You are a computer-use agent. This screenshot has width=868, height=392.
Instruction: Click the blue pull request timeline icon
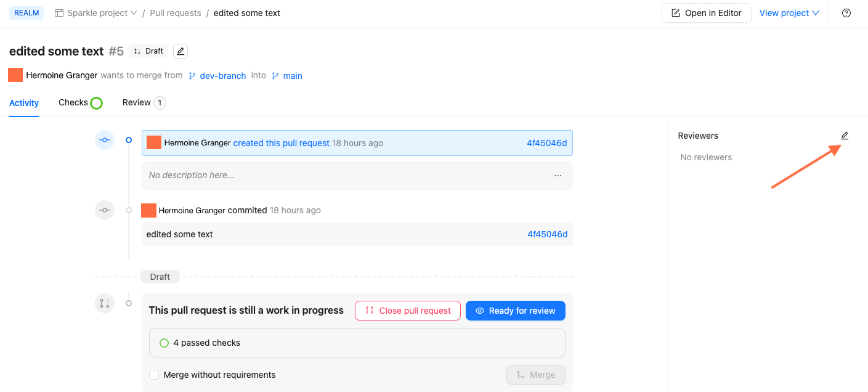coord(104,140)
